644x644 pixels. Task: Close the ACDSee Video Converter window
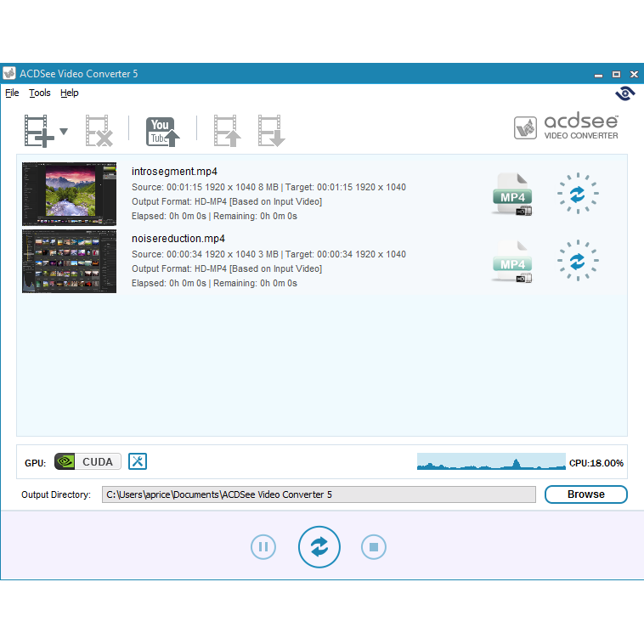[x=634, y=74]
